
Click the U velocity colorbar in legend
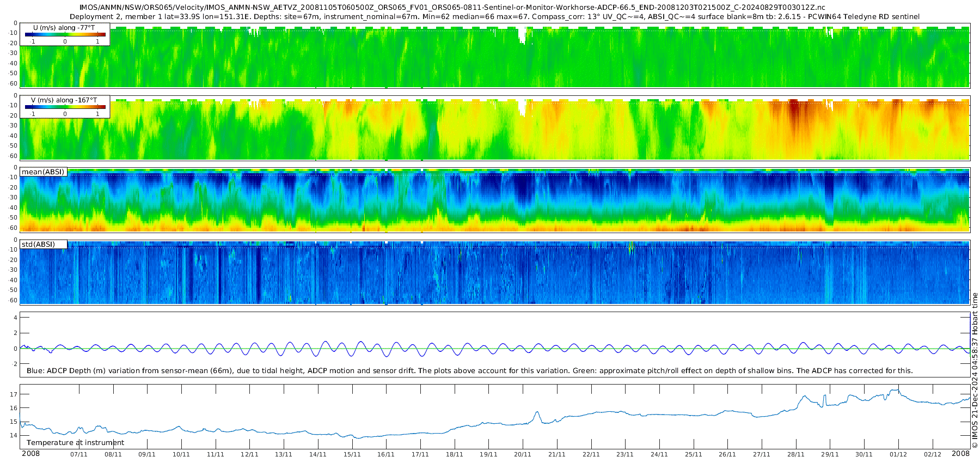click(x=65, y=35)
